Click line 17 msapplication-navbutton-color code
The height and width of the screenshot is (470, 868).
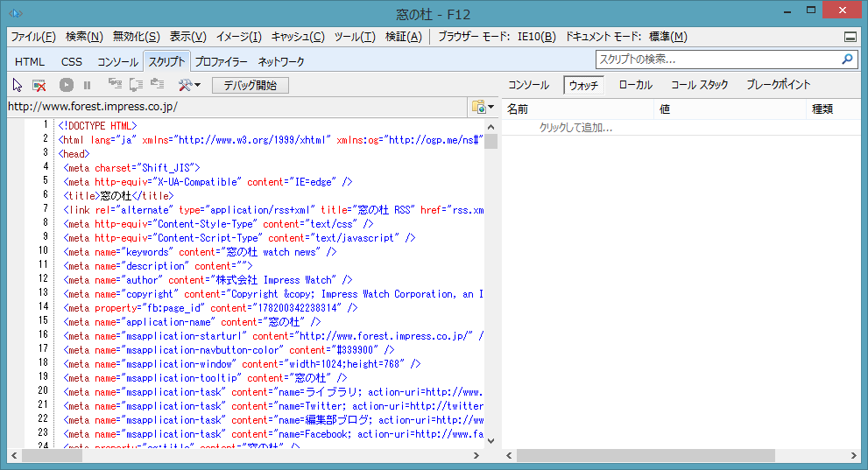point(229,349)
